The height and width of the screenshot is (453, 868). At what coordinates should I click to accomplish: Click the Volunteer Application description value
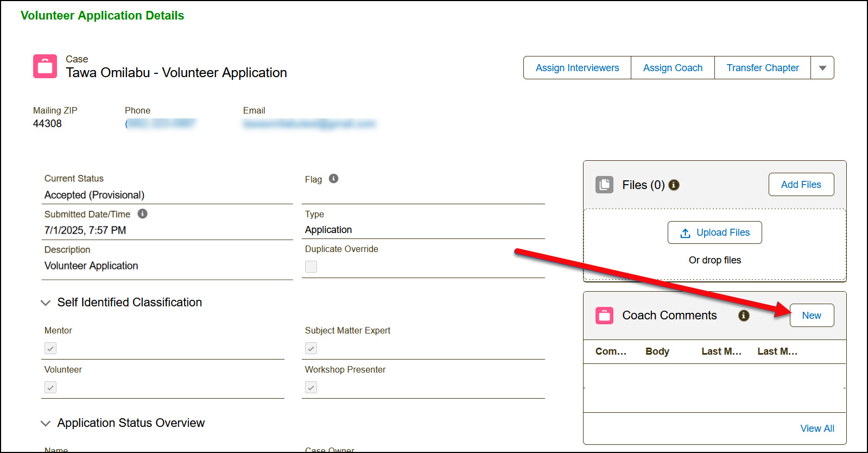click(x=91, y=266)
